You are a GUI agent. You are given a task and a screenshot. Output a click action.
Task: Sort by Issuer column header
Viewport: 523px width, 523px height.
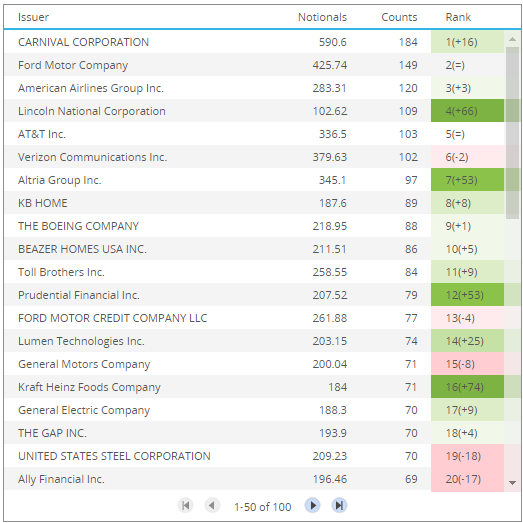pos(33,17)
